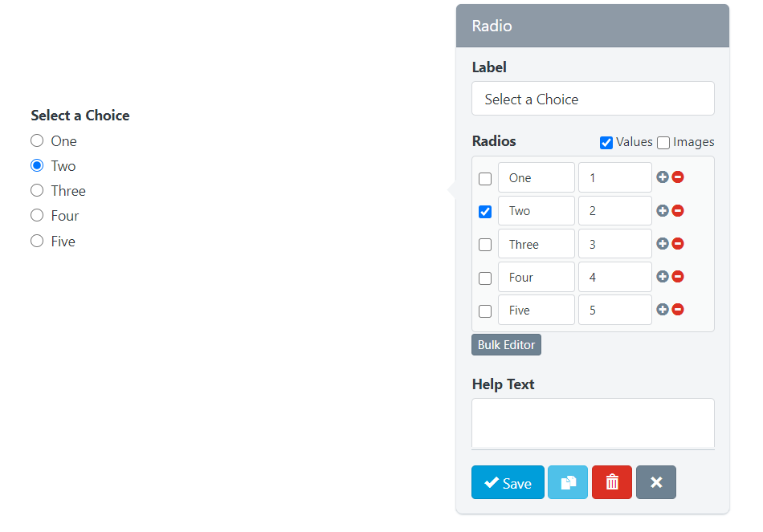Uncheck default selection for Two row
This screenshot has width=763, height=532.
click(485, 212)
